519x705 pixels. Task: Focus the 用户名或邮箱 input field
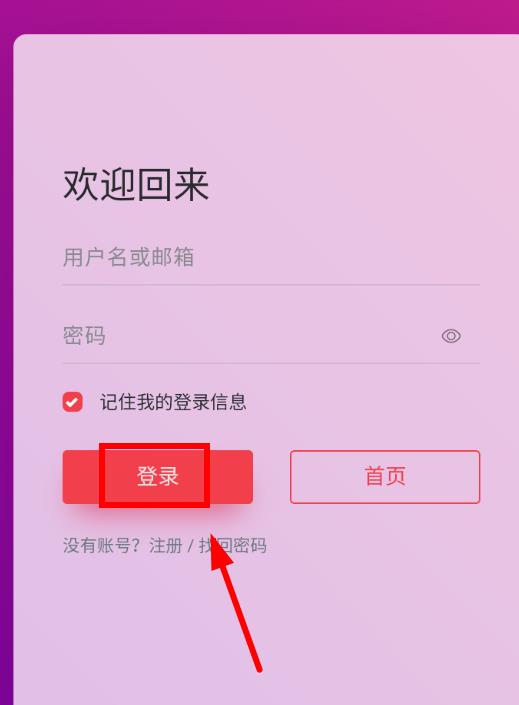click(271, 258)
